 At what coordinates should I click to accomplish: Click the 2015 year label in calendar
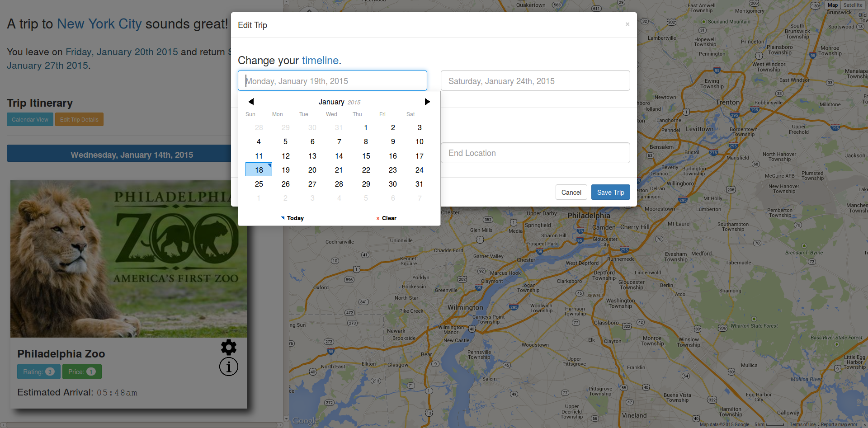pos(354,103)
